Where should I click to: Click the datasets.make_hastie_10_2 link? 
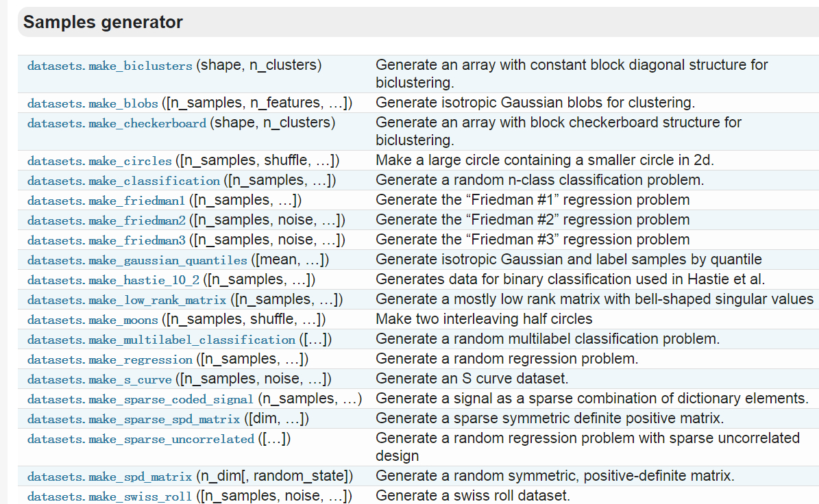point(113,281)
